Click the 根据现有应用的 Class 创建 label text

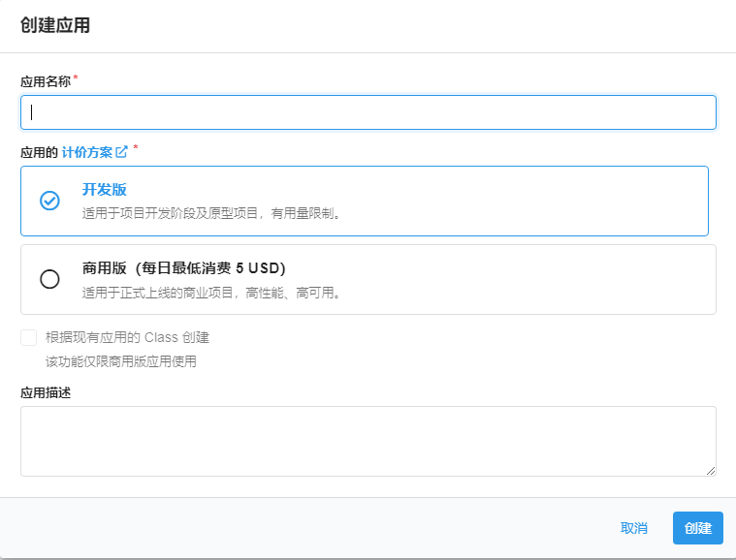(127, 337)
